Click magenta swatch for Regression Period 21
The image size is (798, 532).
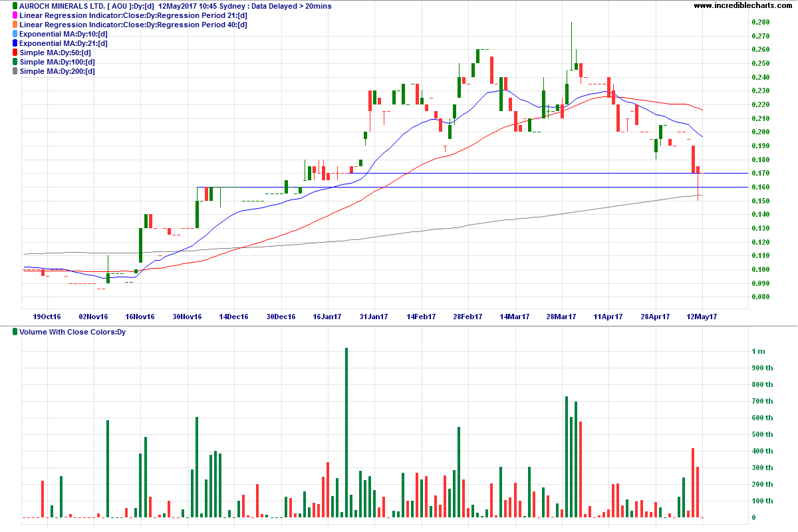click(15, 15)
